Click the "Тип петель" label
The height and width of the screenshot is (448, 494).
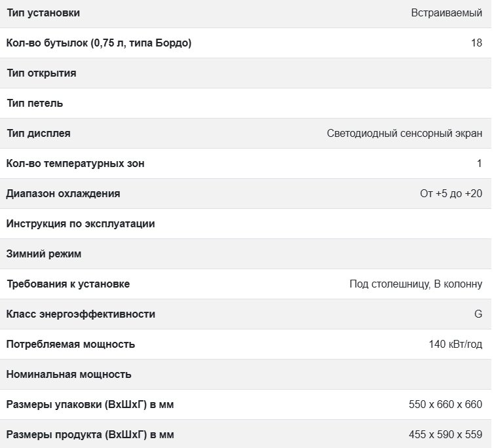(x=35, y=103)
